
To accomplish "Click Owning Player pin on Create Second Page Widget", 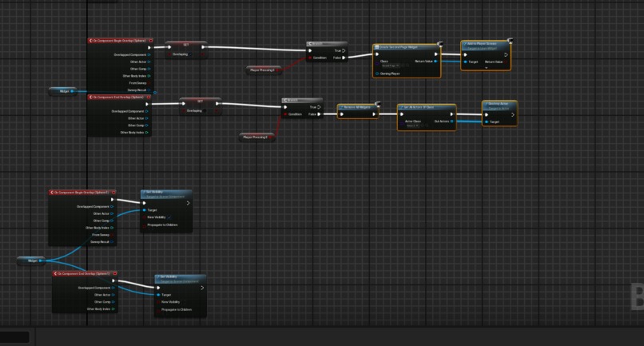I will coord(377,74).
